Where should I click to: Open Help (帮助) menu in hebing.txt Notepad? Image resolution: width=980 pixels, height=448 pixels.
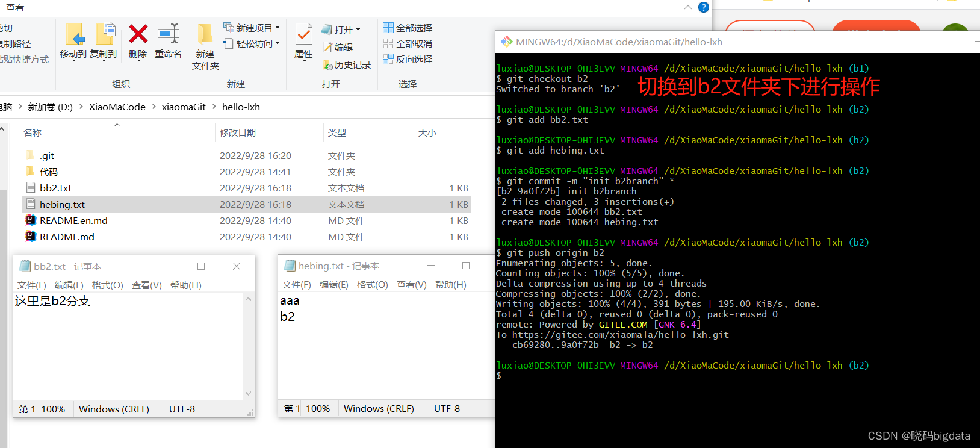[x=451, y=284]
